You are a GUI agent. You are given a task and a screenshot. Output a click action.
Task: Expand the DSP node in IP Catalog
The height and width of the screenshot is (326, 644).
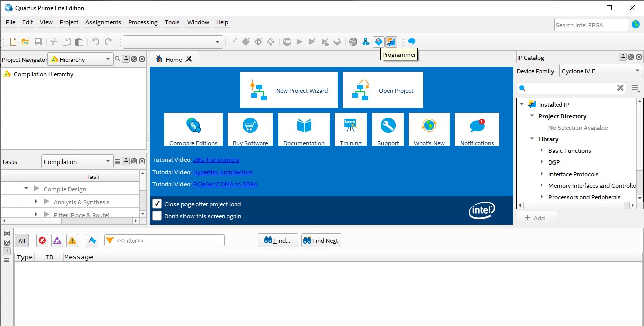click(x=542, y=162)
